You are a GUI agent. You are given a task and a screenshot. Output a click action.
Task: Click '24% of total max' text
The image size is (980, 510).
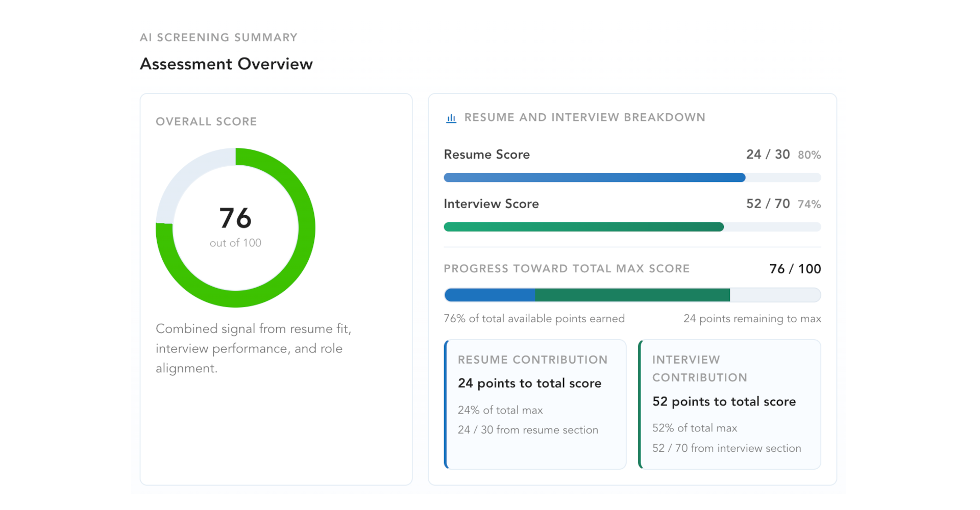(500, 410)
